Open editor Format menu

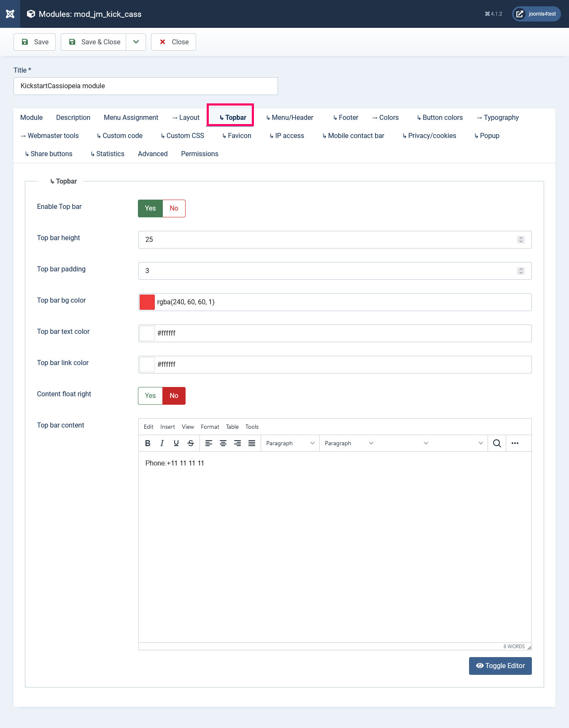210,427
